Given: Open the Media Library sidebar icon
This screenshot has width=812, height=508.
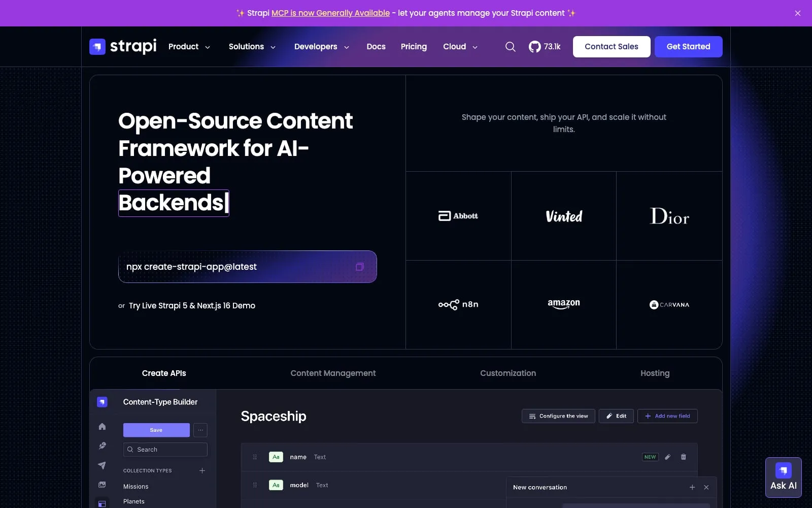Looking at the screenshot, I should click(102, 485).
